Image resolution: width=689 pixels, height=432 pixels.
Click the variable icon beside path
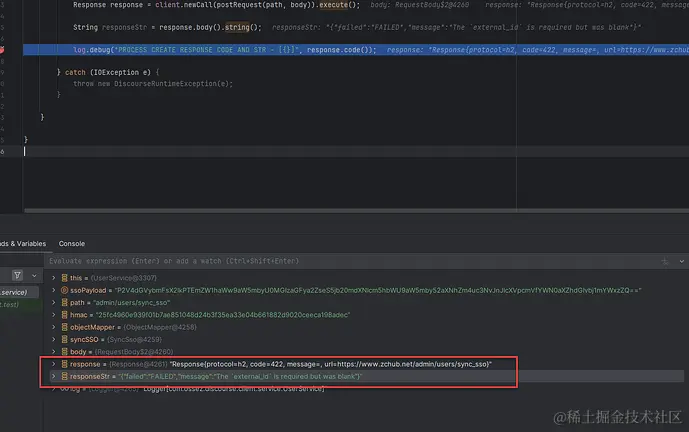pos(64,302)
